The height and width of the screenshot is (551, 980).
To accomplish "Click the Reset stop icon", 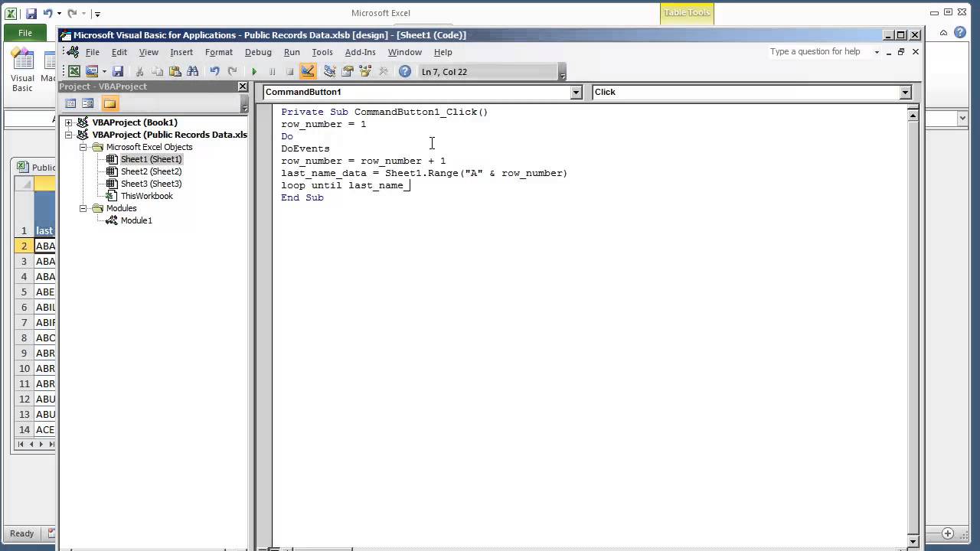I will click(x=289, y=71).
